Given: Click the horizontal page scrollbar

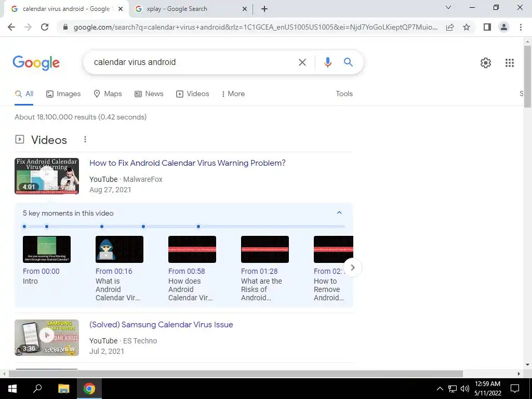Looking at the screenshot, I should click(236, 374).
